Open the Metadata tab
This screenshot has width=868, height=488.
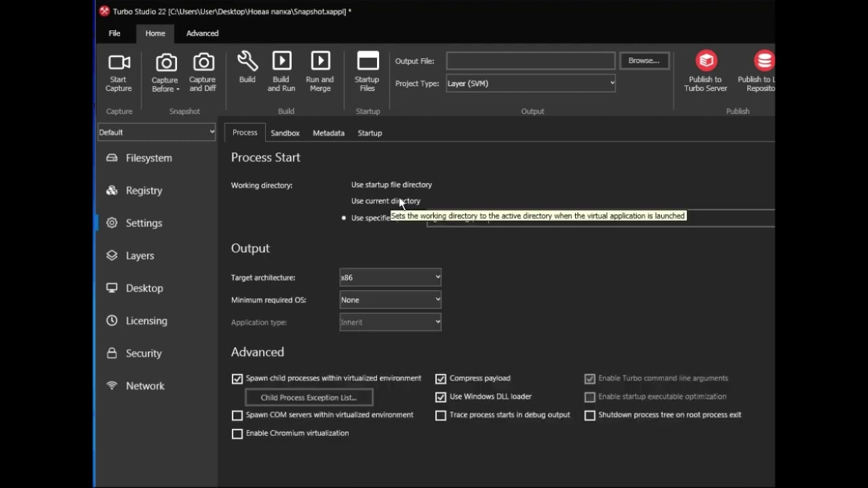tap(329, 133)
